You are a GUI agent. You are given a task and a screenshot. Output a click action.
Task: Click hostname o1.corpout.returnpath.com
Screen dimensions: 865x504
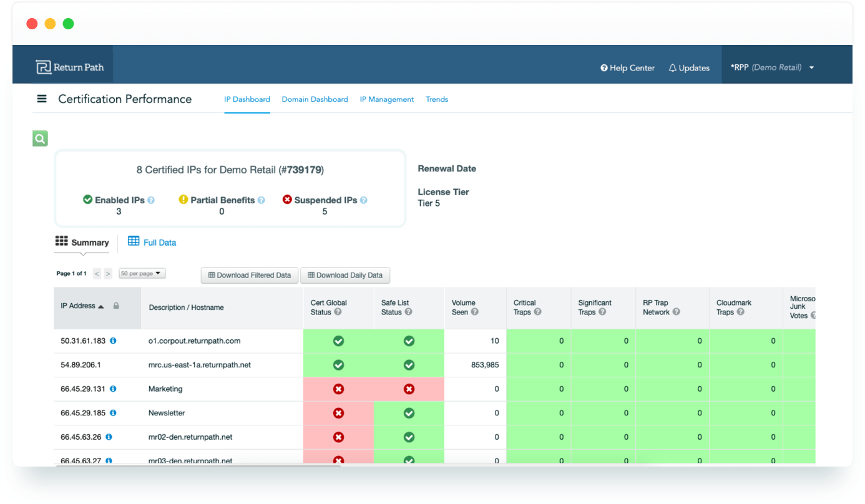click(194, 341)
